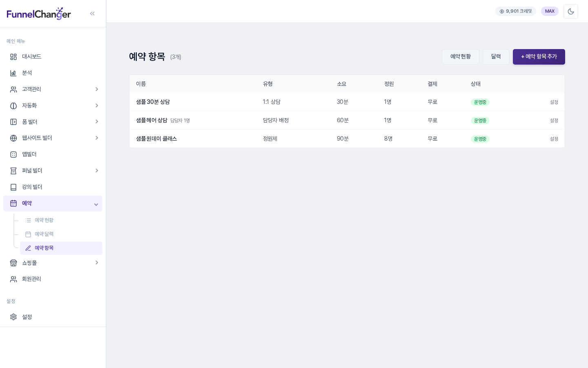
Task: Click the 예약 현황 list icon
Action: click(x=28, y=220)
